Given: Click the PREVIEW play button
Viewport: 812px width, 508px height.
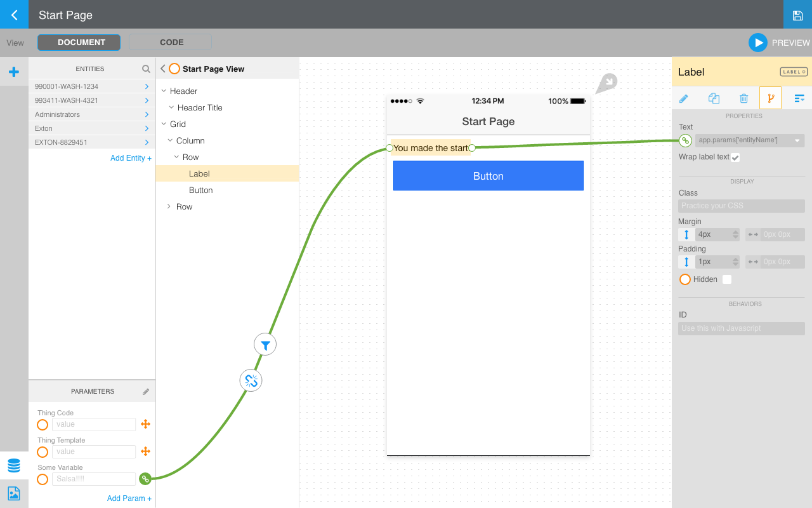Looking at the screenshot, I should [758, 43].
